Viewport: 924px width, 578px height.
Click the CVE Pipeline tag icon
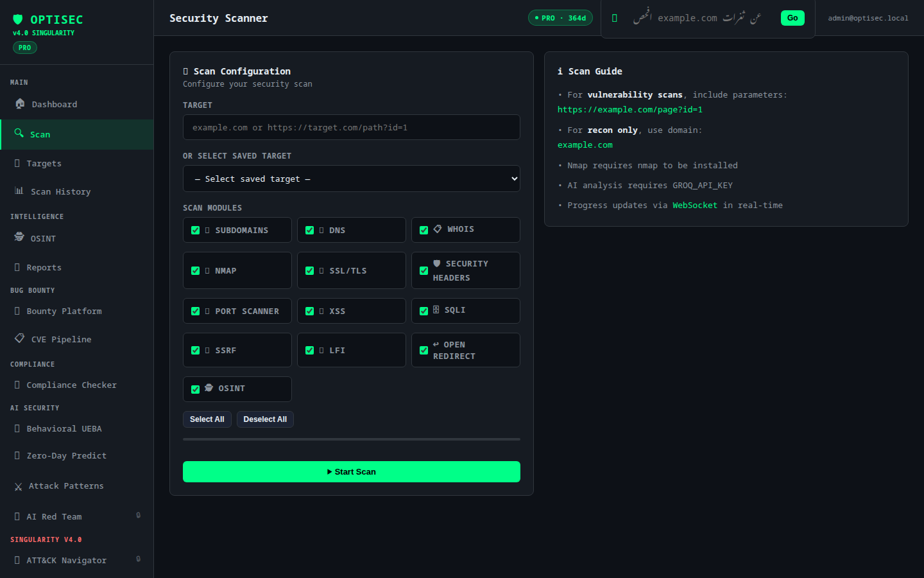click(x=20, y=338)
